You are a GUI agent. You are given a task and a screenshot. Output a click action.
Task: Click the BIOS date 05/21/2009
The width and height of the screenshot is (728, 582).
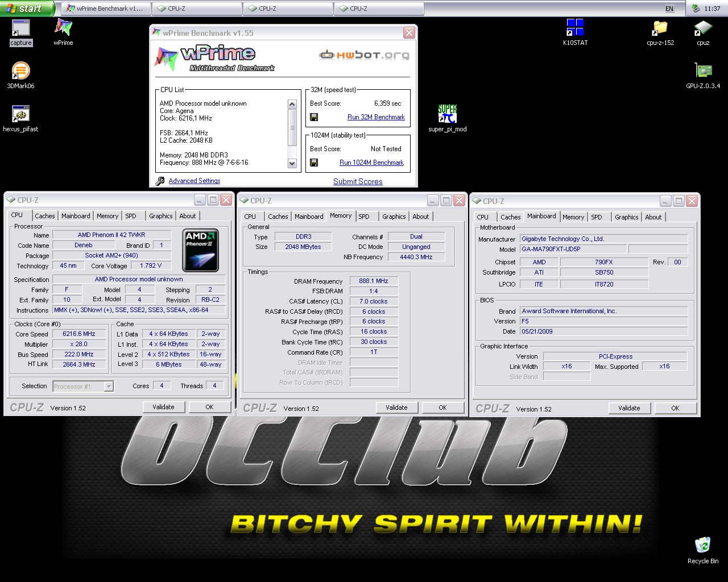(604, 331)
